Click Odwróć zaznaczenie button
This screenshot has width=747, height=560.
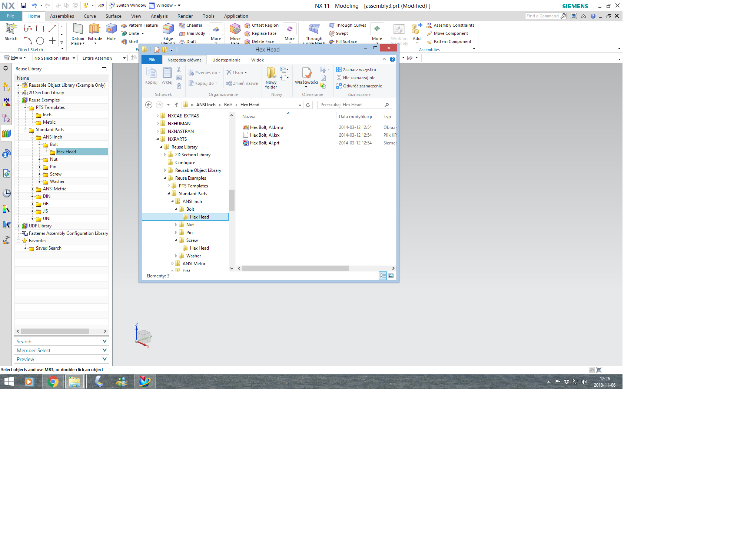click(x=359, y=86)
